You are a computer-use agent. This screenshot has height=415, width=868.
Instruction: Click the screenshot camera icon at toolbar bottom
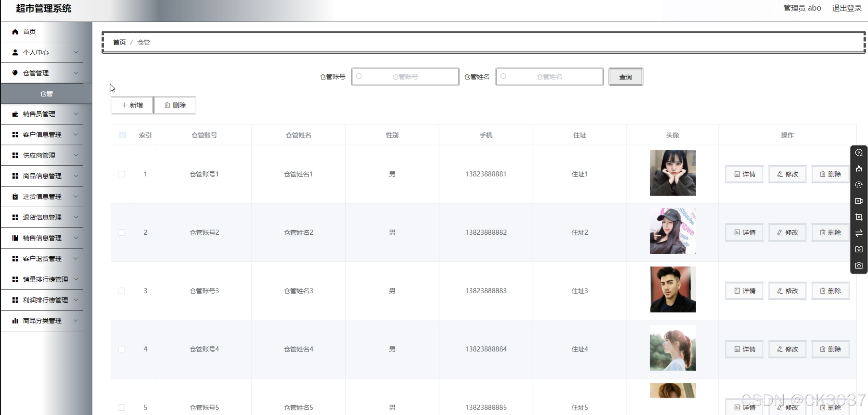tap(859, 265)
